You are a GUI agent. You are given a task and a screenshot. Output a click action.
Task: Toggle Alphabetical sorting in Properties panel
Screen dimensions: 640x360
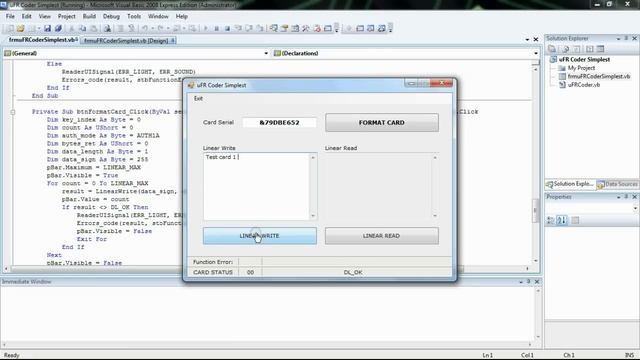click(562, 220)
